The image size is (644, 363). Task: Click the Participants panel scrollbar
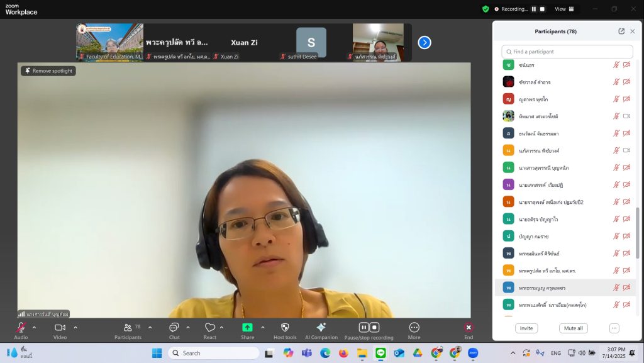click(638, 233)
